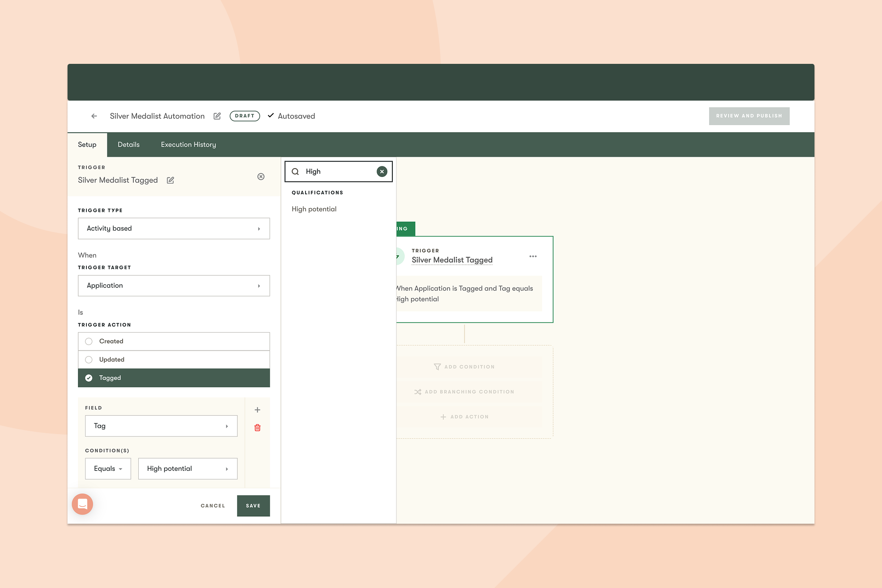Select the Created radio option
The width and height of the screenshot is (882, 588).
pyautogui.click(x=89, y=341)
